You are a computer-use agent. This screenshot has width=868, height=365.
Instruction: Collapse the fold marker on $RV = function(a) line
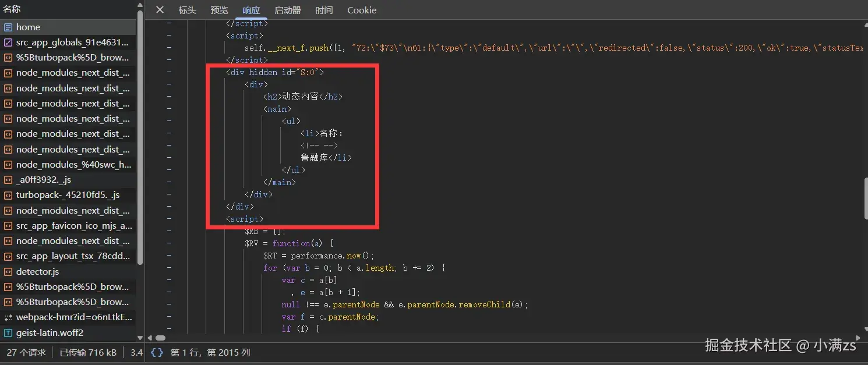[169, 243]
